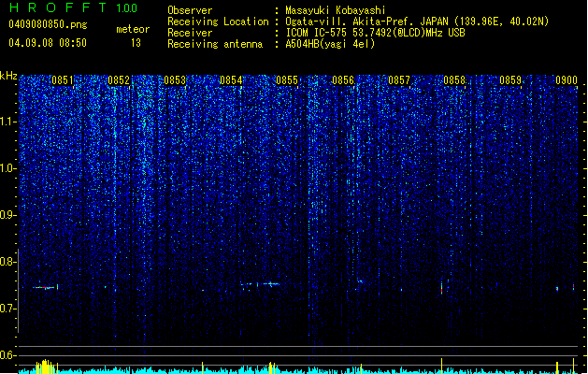Click the 0857 time marker
The height and width of the screenshot is (374, 588).
pos(399,80)
